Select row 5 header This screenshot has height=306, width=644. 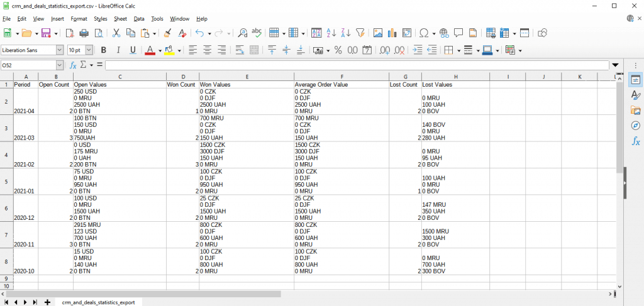(6, 181)
